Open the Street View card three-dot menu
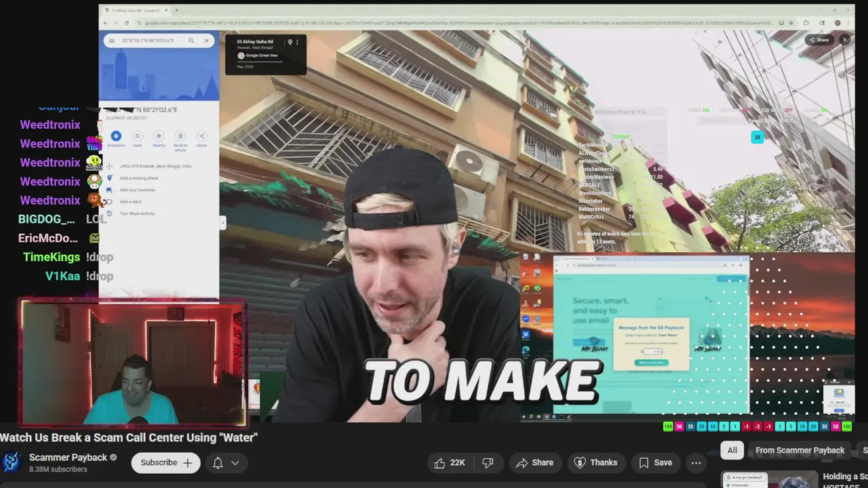The width and height of the screenshot is (868, 488). tap(297, 43)
